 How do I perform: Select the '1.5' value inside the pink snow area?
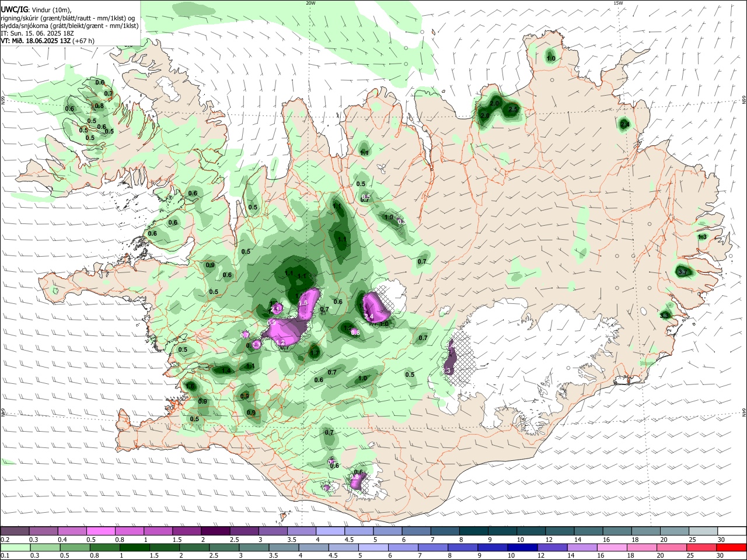pos(303,303)
